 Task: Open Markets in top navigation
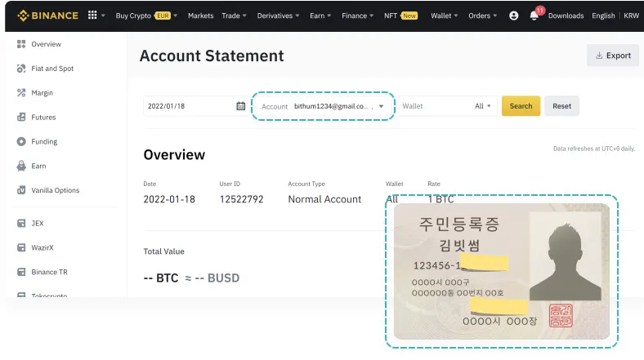(201, 16)
